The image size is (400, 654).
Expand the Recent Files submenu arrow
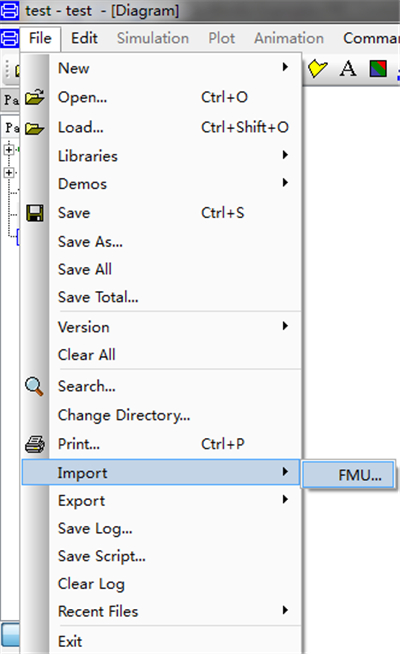[285, 610]
